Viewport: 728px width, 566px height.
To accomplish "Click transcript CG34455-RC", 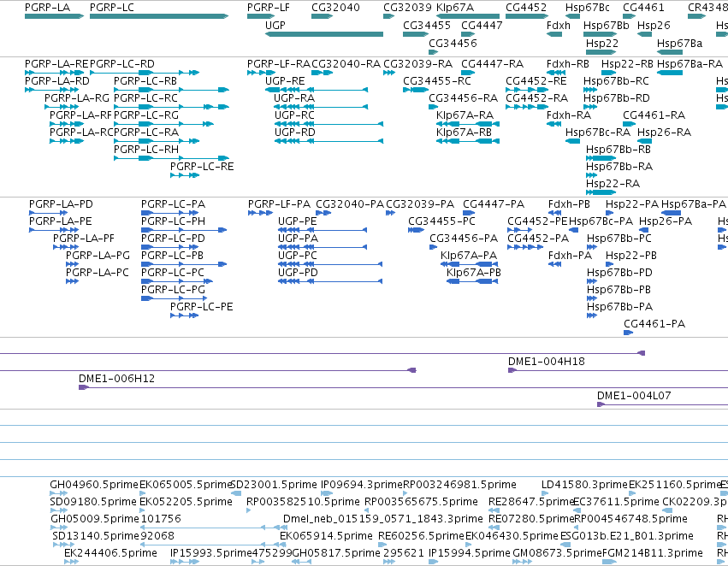I will (x=416, y=90).
